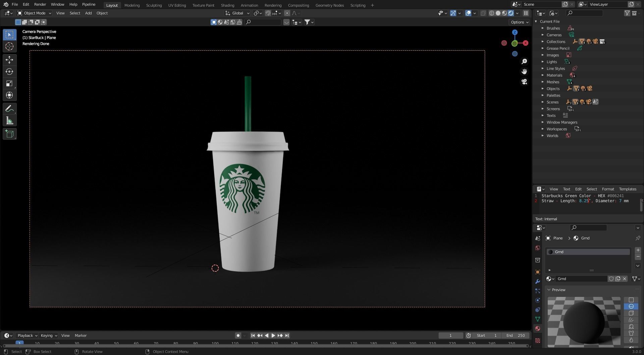Viewport: 644px width, 355px height.
Task: Pick the Annotate pencil tool
Action: [x=9, y=109]
